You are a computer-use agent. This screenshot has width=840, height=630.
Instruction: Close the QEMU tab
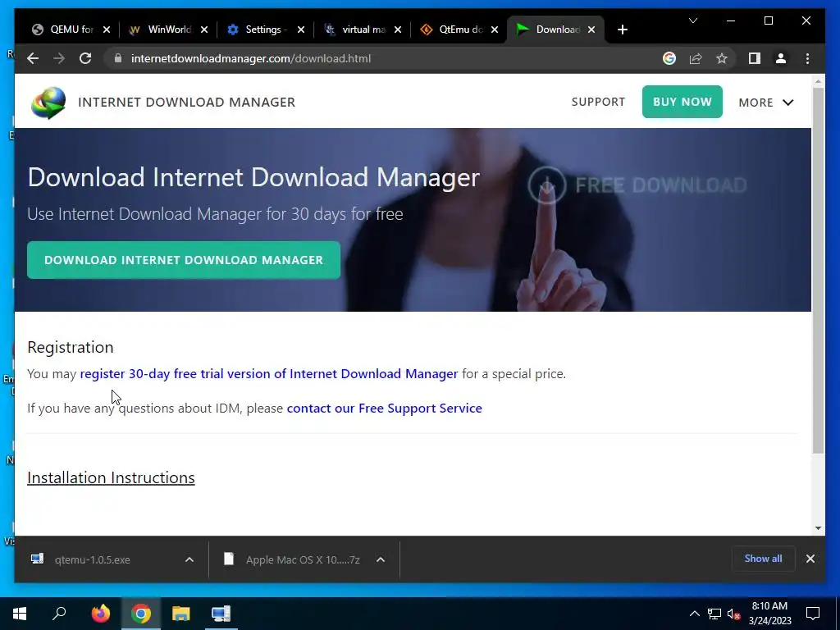click(x=107, y=30)
